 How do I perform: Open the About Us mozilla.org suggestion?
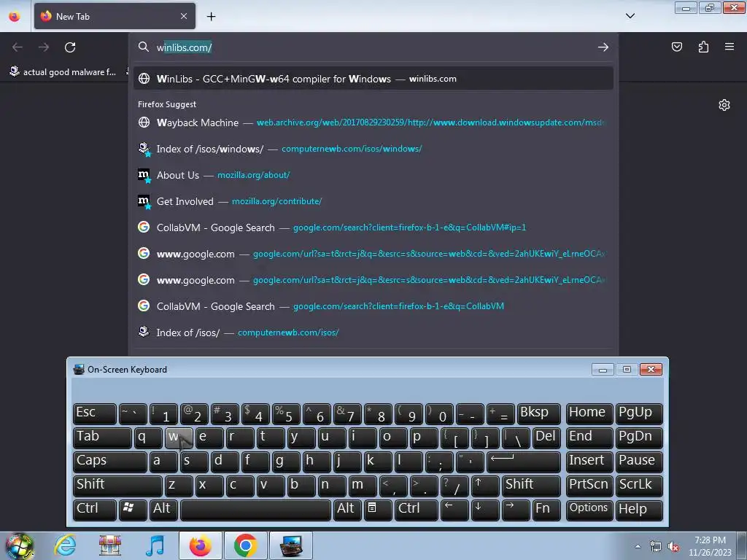(x=373, y=175)
